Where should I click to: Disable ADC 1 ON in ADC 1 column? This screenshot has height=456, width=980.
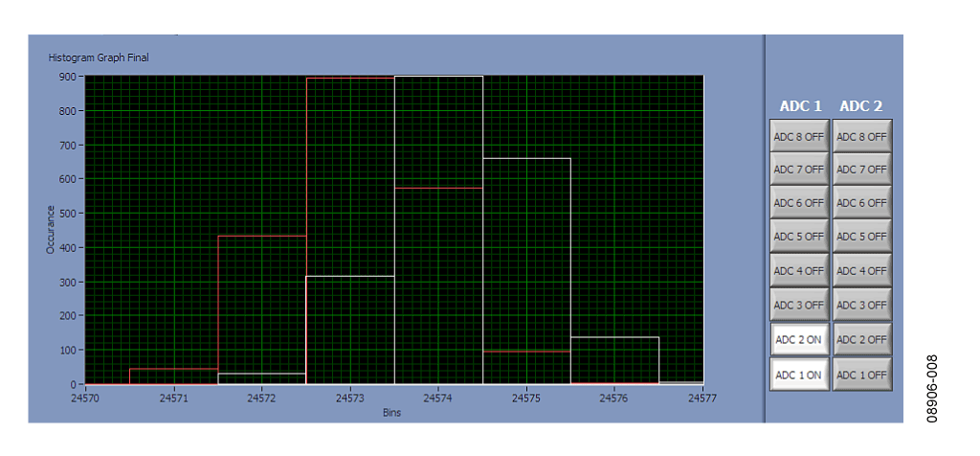pyautogui.click(x=799, y=375)
